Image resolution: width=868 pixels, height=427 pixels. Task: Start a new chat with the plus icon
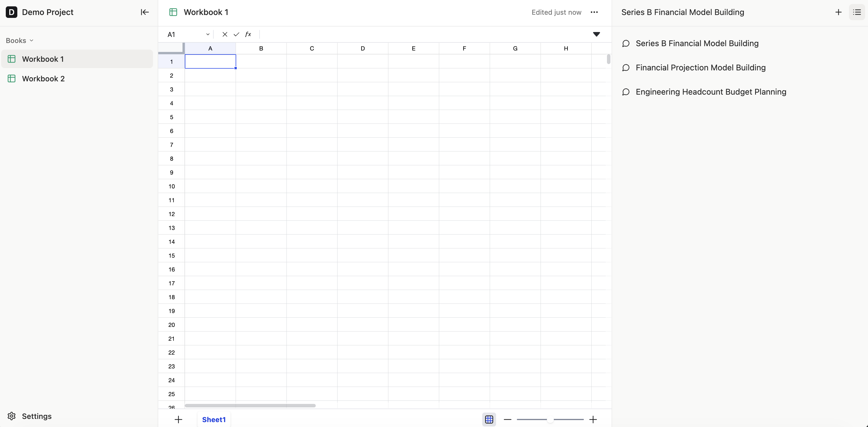click(x=838, y=12)
